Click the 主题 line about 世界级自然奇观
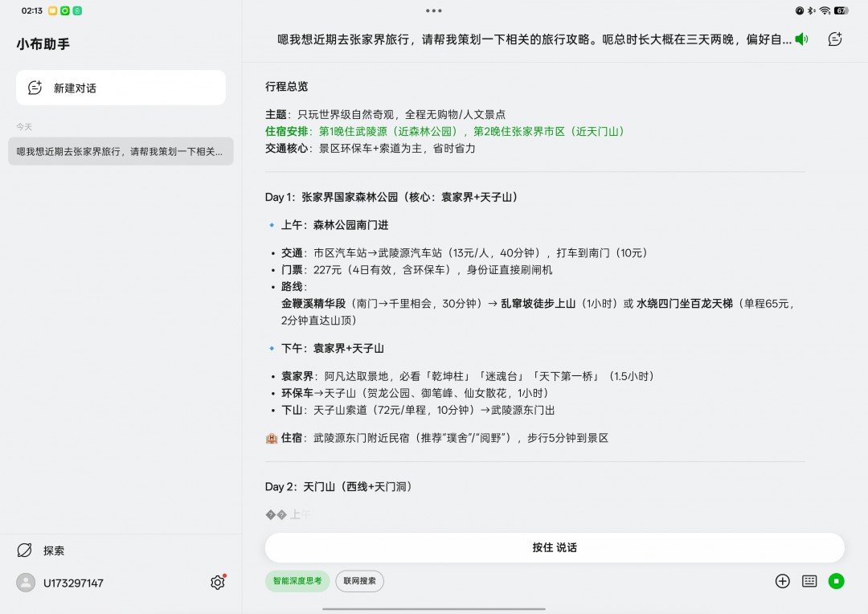Viewport: 868px width, 614px height. tap(385, 115)
